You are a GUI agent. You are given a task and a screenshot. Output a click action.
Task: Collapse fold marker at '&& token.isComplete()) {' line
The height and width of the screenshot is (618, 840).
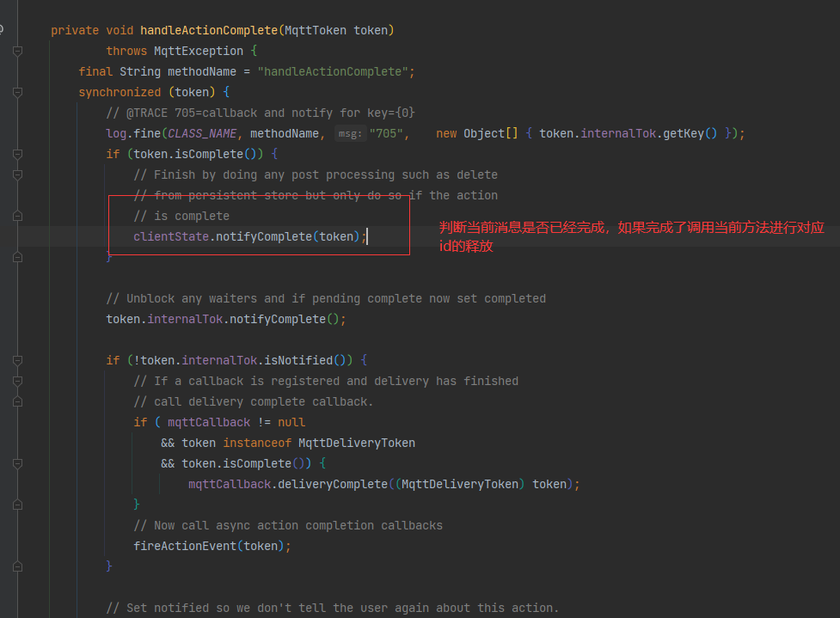17,464
